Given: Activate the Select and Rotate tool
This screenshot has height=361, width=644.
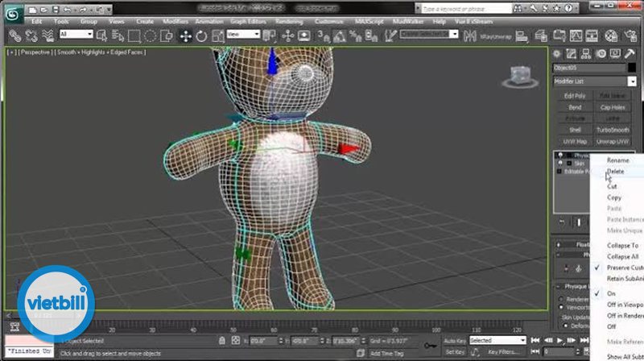Looking at the screenshot, I should point(202,35).
